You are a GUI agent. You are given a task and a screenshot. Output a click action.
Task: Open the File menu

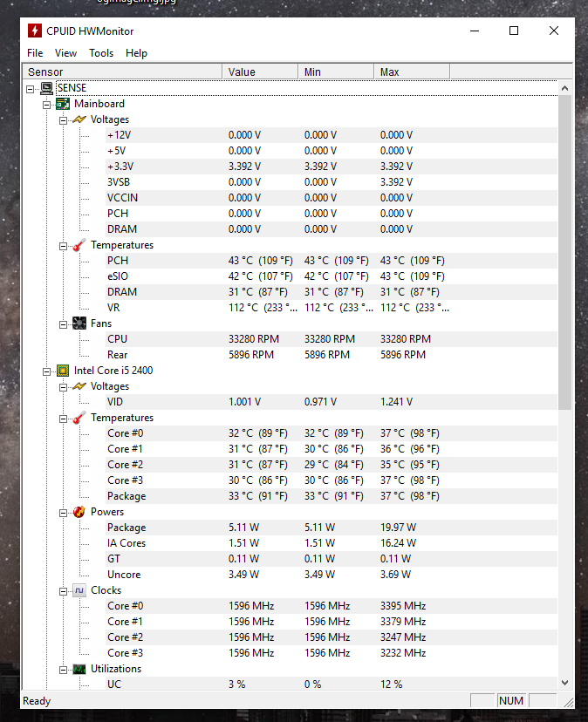point(35,53)
